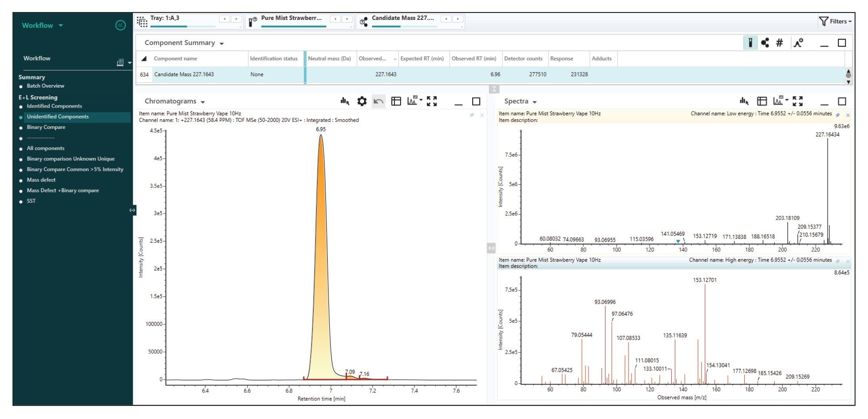
Task: Go to next tray position
Action: (236, 19)
